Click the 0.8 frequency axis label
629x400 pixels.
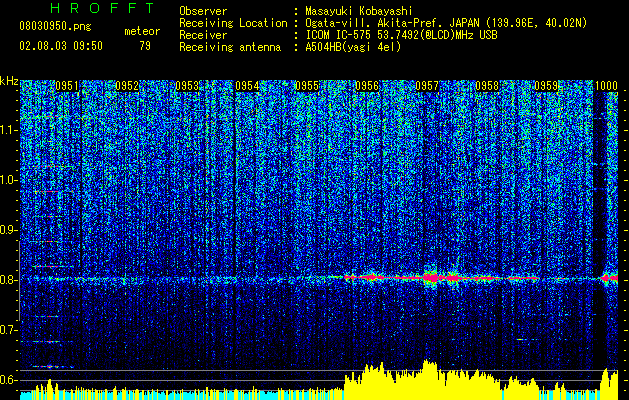point(9,280)
